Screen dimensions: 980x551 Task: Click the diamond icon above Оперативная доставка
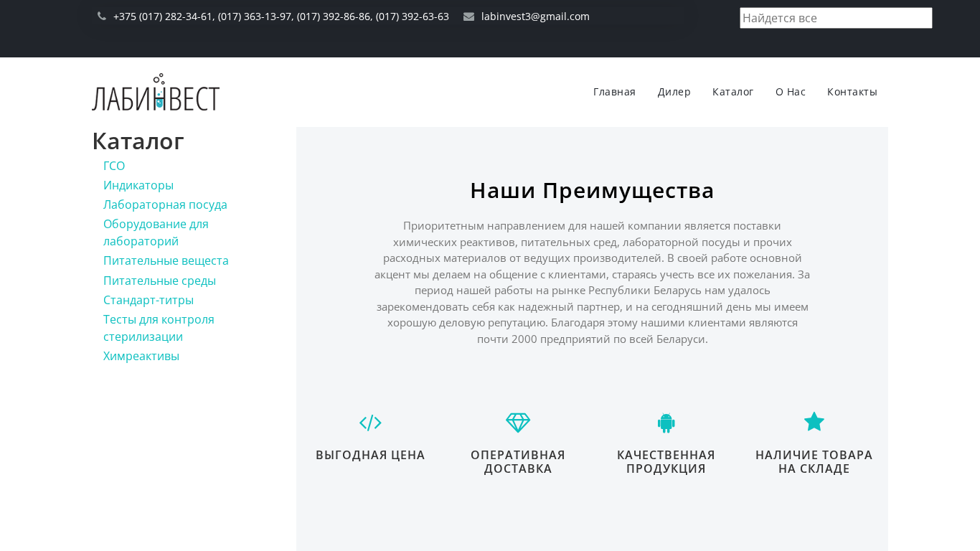pyautogui.click(x=518, y=423)
